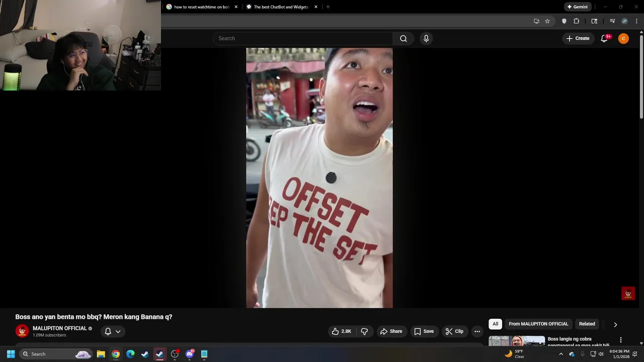Image resolution: width=644 pixels, height=362 pixels.
Task: Open Chrome media controls icon
Action: 612,21
